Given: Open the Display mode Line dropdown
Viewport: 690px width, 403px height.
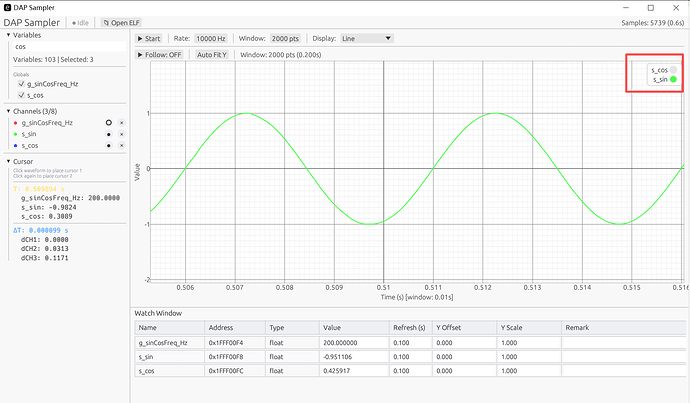Looking at the screenshot, I should [367, 39].
